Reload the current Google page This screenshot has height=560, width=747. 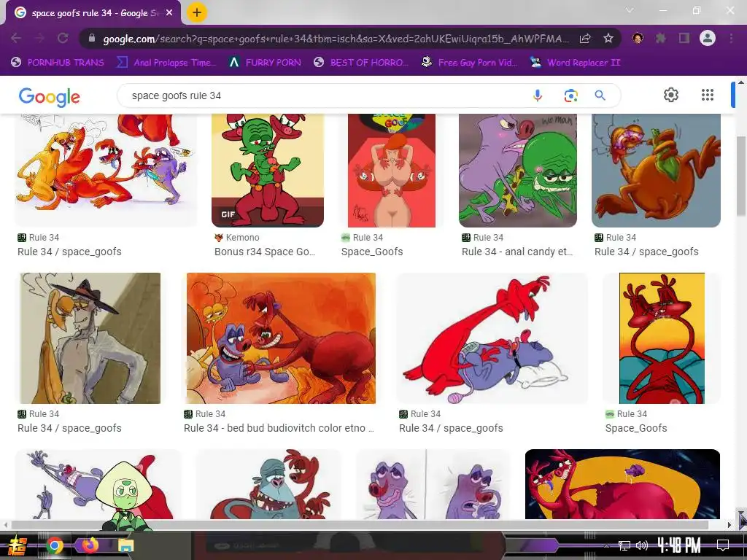point(63,38)
